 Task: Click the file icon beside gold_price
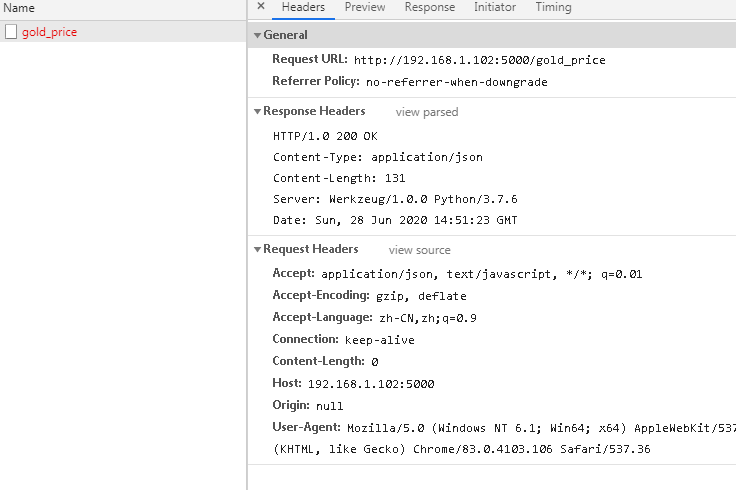tap(11, 32)
